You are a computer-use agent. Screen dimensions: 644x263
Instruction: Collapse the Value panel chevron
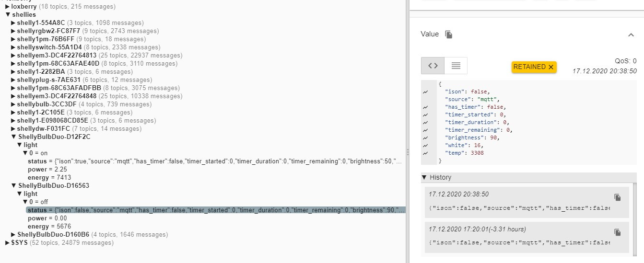pos(631,34)
